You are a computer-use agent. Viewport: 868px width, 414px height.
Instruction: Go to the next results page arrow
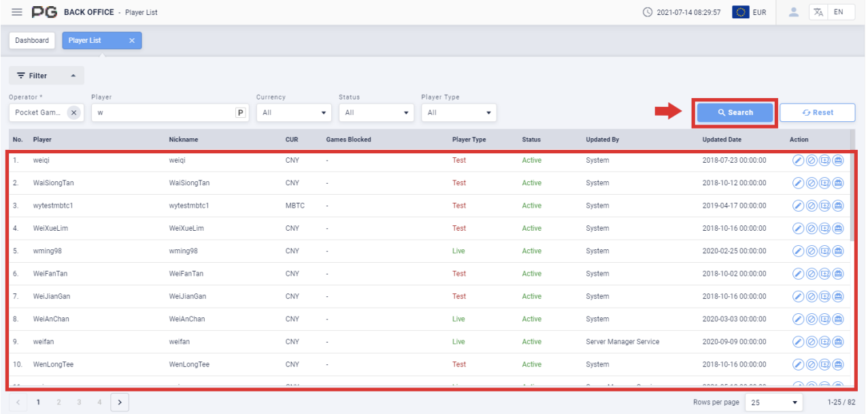pyautogui.click(x=120, y=402)
